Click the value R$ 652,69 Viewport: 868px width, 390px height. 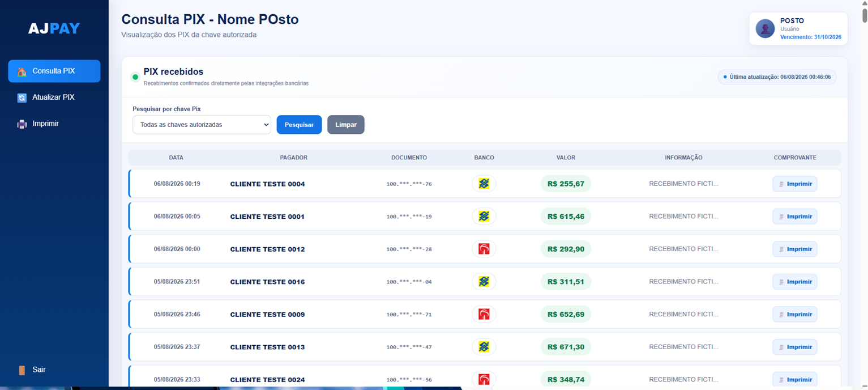tap(566, 314)
